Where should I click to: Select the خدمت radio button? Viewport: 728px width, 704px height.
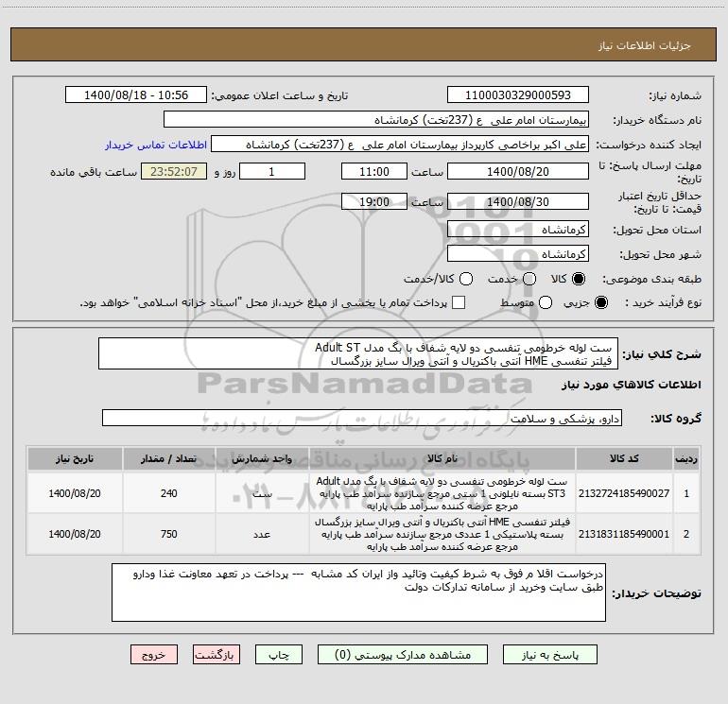[x=529, y=279]
